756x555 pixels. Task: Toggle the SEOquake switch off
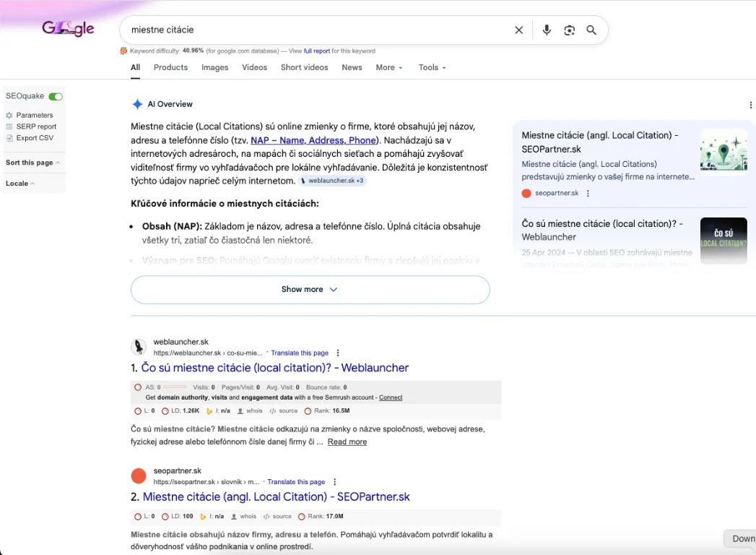tap(56, 97)
